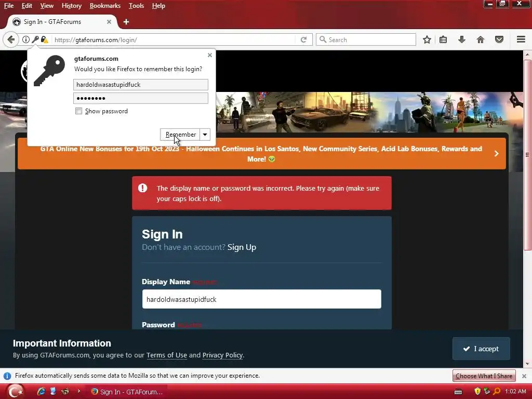Open a new tab with the plus icon
This screenshot has height=399, width=532.
tap(126, 22)
